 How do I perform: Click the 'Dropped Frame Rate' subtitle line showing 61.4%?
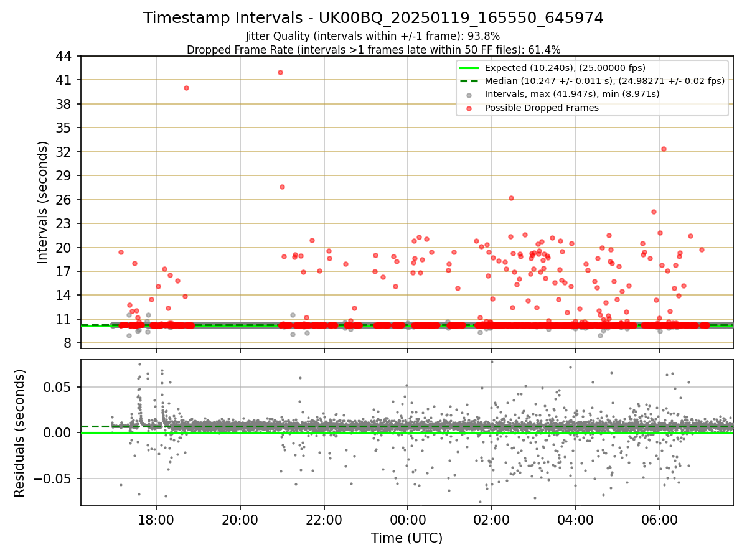(373, 50)
